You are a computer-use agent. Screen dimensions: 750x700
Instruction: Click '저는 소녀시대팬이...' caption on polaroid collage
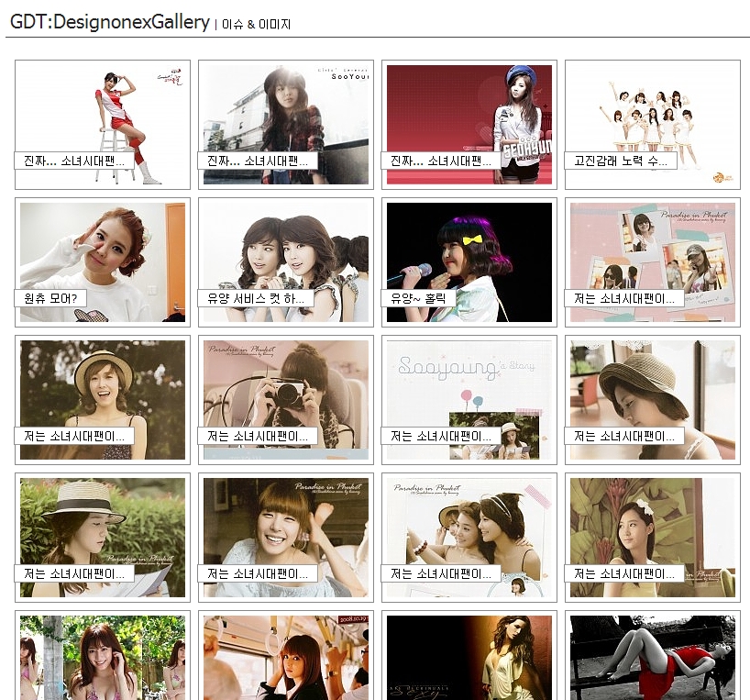click(623, 298)
